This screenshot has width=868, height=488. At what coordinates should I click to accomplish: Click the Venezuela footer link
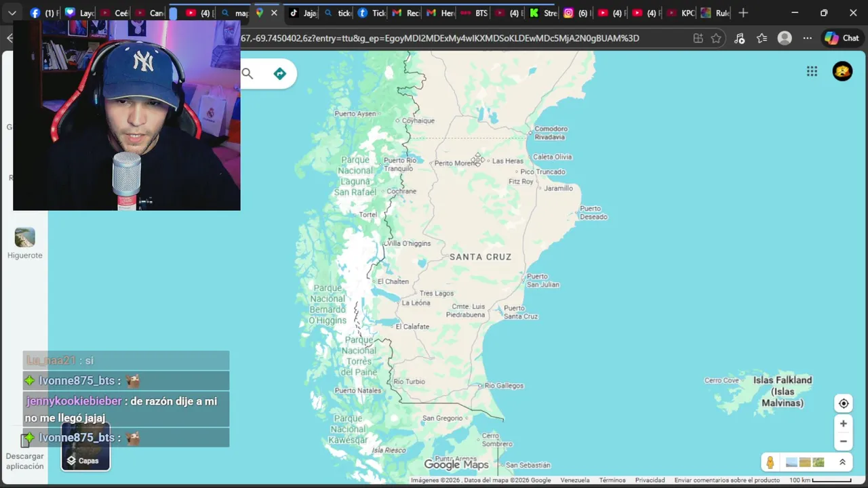click(x=575, y=480)
